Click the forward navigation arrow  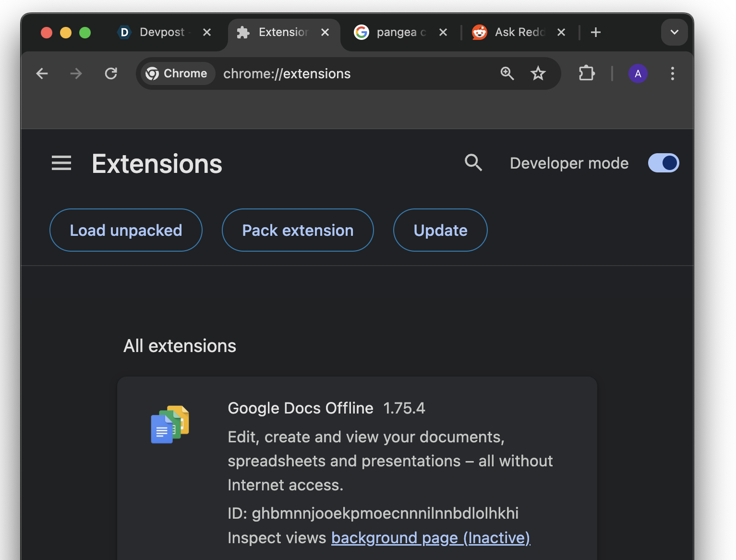point(76,73)
